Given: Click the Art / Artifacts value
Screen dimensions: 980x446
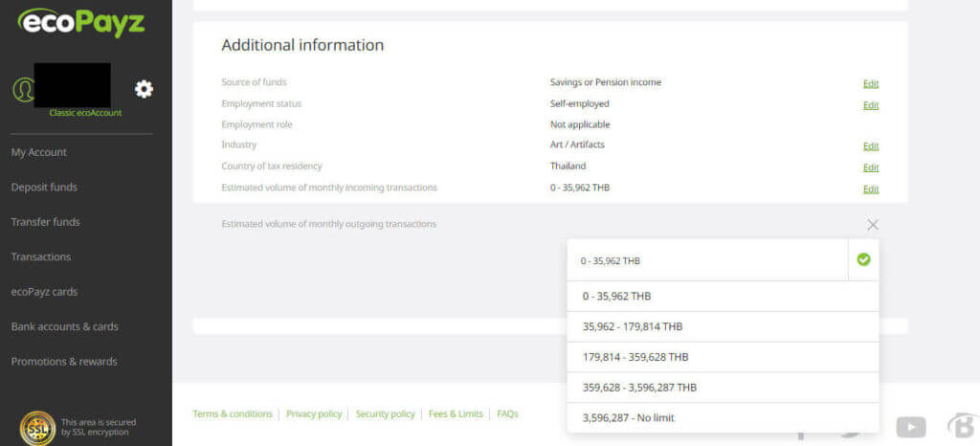Looking at the screenshot, I should point(577,145).
